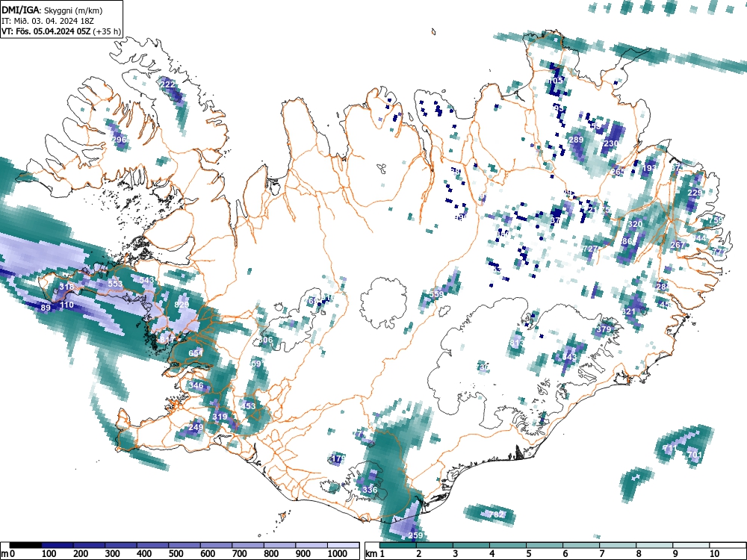The width and height of the screenshot is (747, 560).
Task: Click the km legend swatch between 5 and 6
Action: (545, 545)
